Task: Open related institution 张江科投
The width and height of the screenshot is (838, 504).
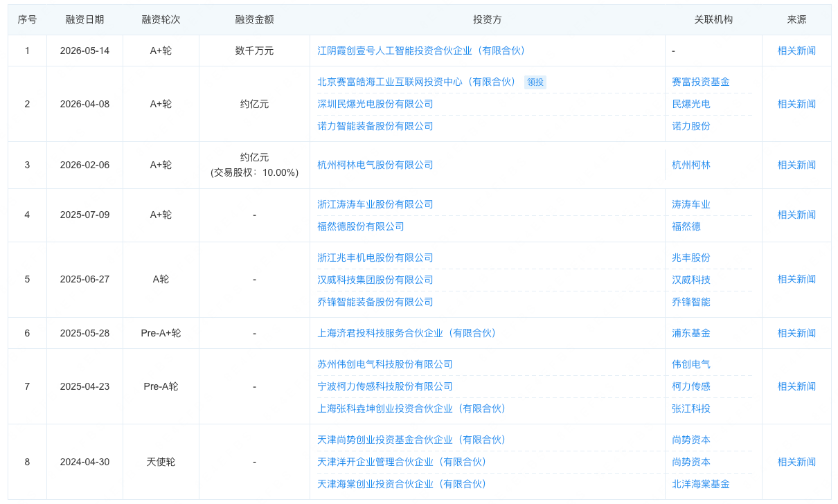Action: click(x=691, y=408)
